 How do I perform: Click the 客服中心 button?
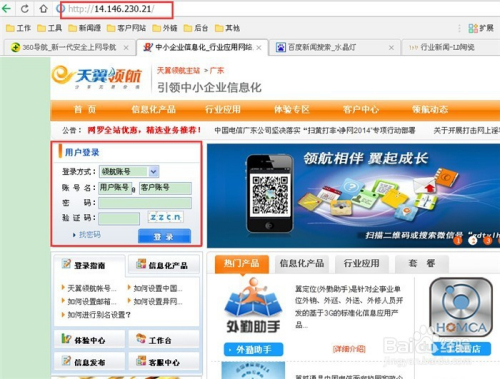tap(164, 362)
